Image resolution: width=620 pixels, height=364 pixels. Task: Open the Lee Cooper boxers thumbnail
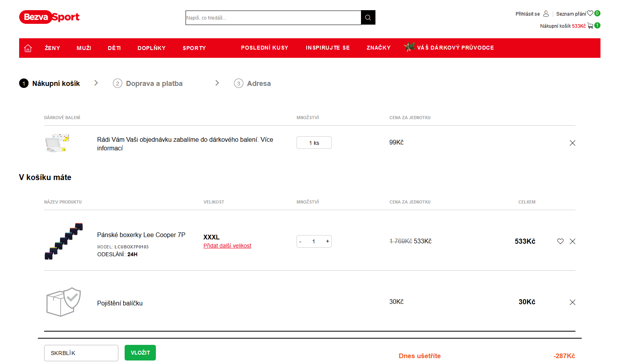(x=64, y=241)
